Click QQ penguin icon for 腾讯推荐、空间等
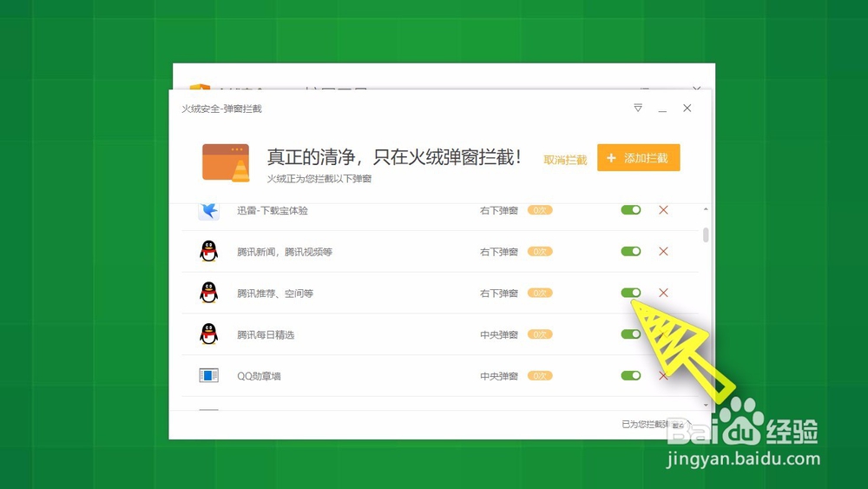868x489 pixels. pyautogui.click(x=208, y=293)
